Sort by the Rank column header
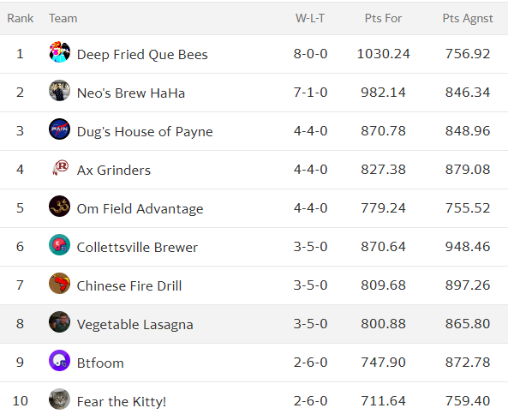The width and height of the screenshot is (508, 420). 21,18
